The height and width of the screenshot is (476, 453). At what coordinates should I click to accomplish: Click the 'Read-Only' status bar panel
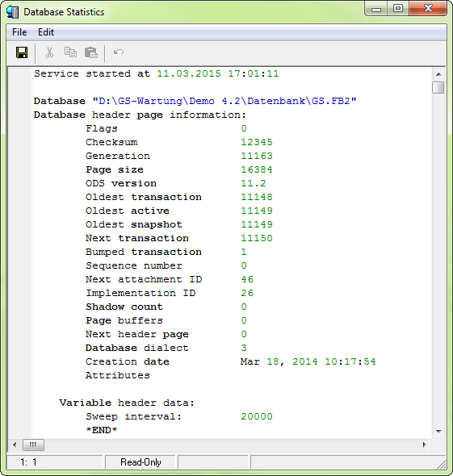click(141, 462)
